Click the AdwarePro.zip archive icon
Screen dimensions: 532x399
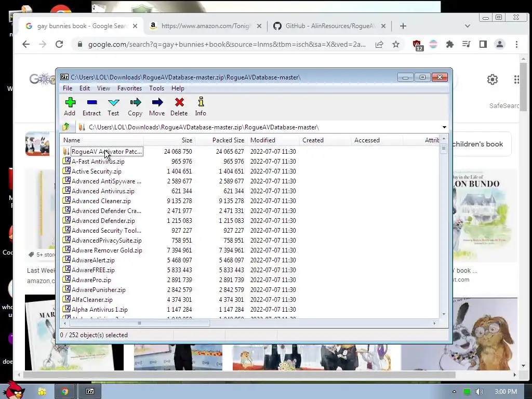pyautogui.click(x=66, y=280)
